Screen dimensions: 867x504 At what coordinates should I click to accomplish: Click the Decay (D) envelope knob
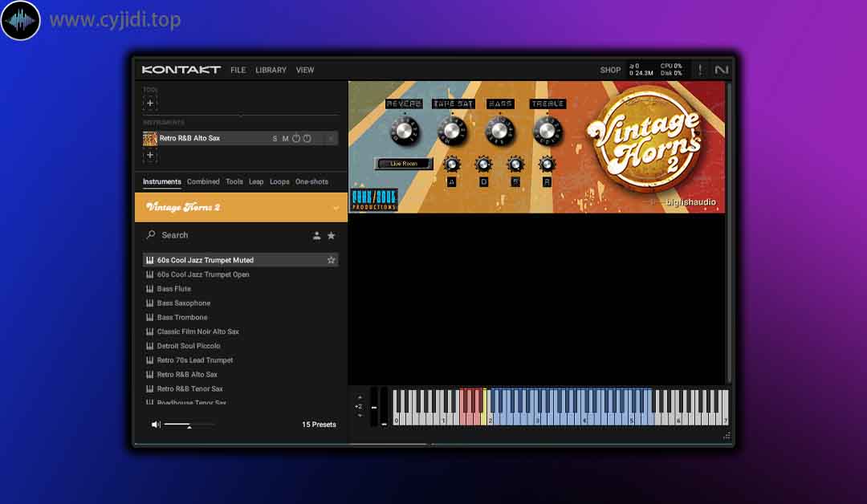[x=483, y=165]
